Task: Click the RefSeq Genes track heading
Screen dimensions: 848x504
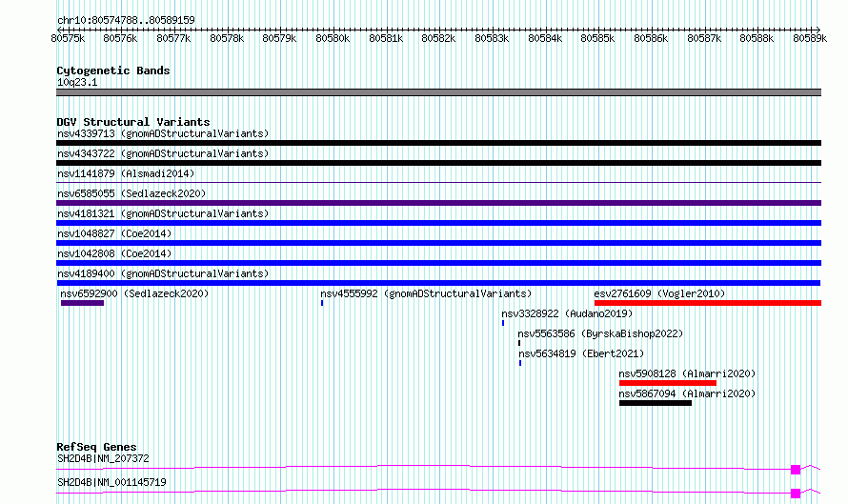Action: [97, 447]
